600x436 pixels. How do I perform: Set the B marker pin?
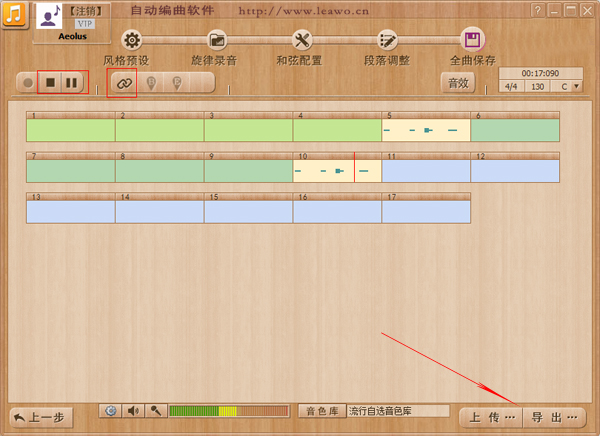(x=151, y=83)
